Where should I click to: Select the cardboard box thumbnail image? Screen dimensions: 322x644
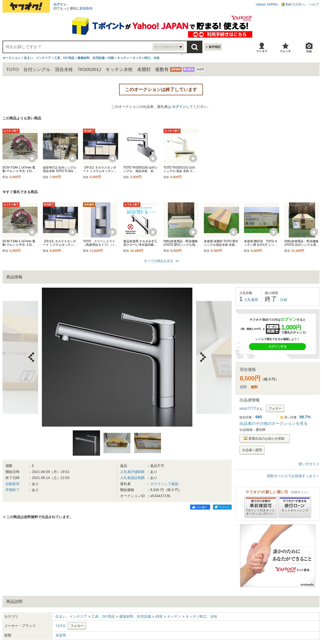117,443
